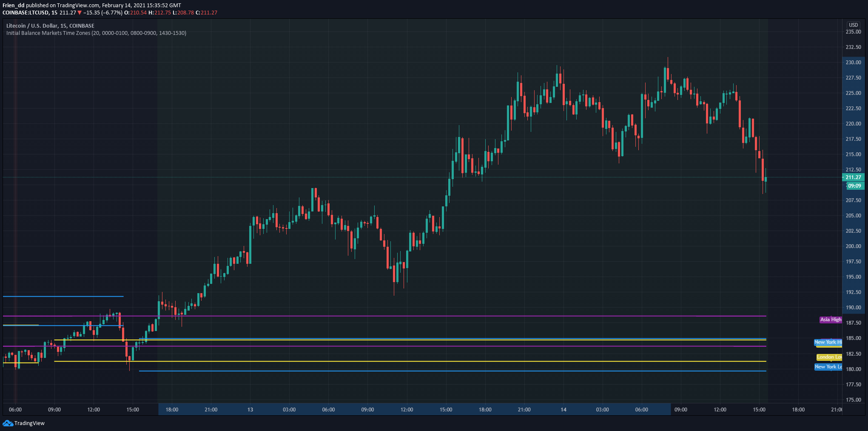The width and height of the screenshot is (868, 431).
Task: Click the 177.50 price axis label
Action: pos(854,385)
